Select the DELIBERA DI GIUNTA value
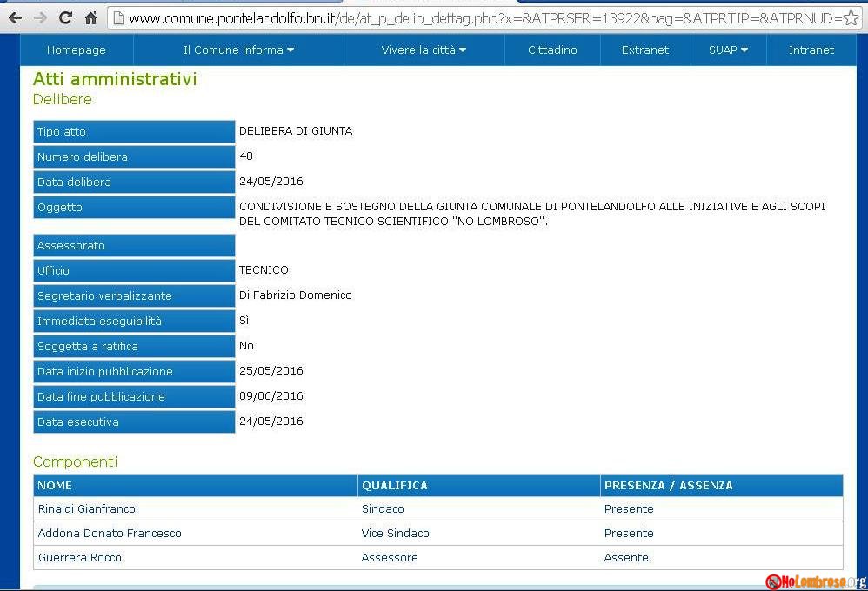Image resolution: width=868 pixels, height=591 pixels. [296, 131]
